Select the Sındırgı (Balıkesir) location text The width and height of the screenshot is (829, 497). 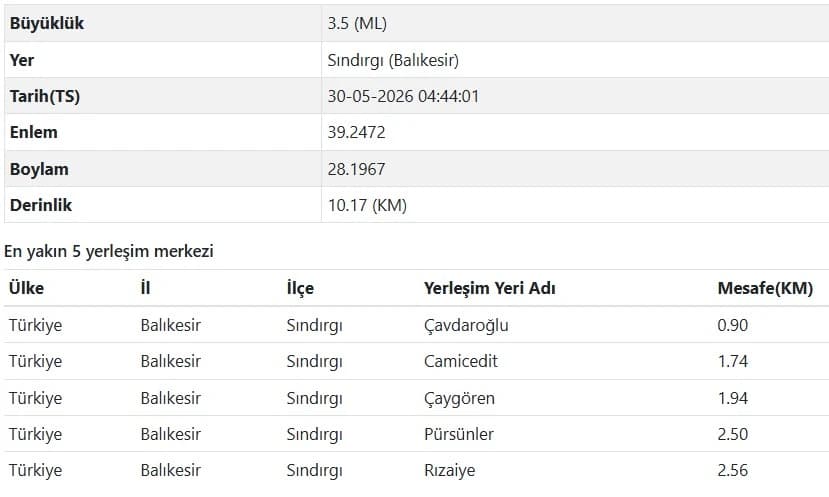point(393,60)
